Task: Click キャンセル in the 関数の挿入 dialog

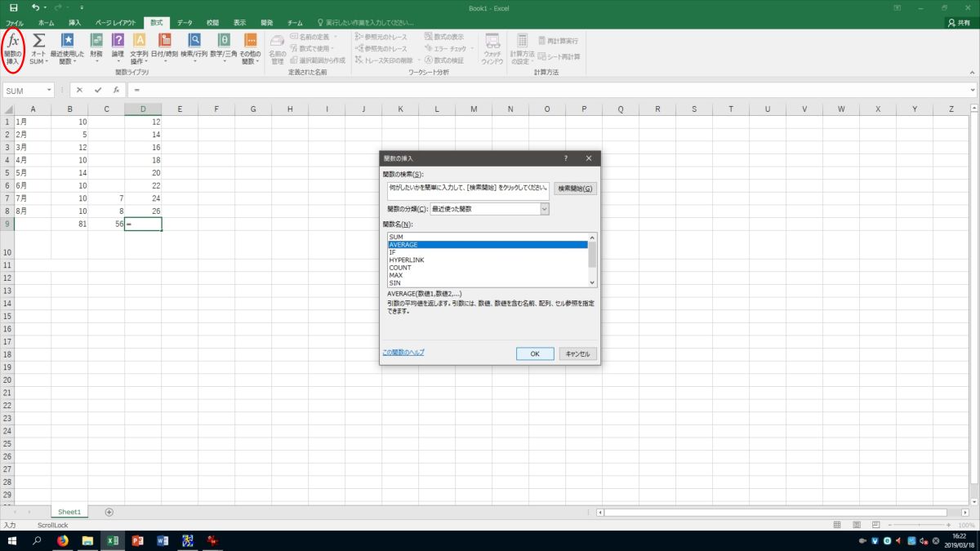Action: pyautogui.click(x=577, y=353)
